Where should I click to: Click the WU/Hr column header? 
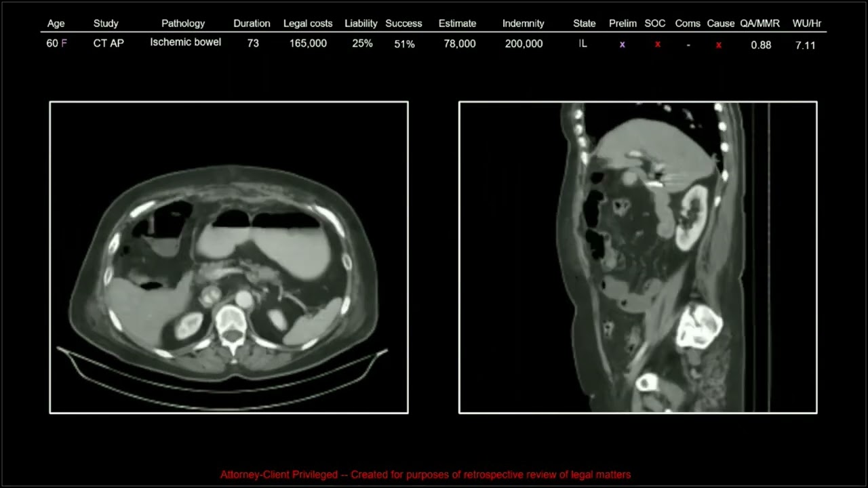pyautogui.click(x=807, y=23)
